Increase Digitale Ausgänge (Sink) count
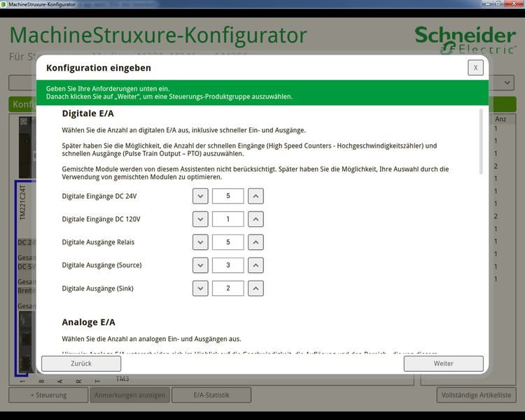 [255, 288]
